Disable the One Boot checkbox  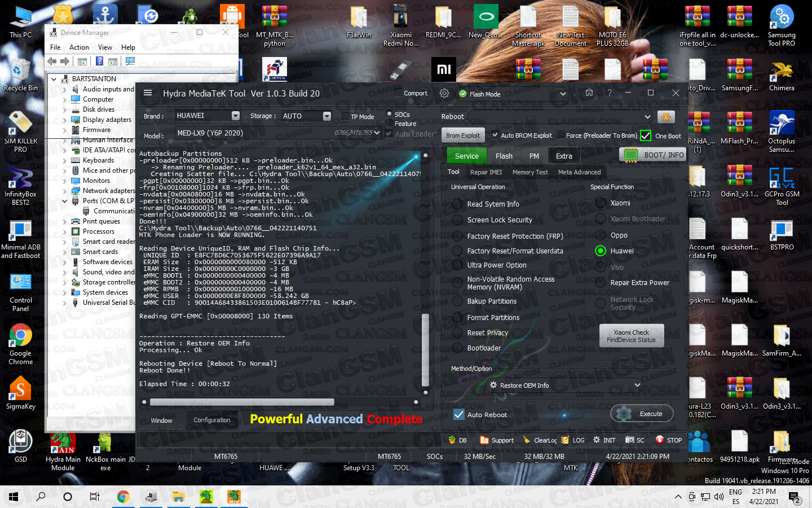pyautogui.click(x=646, y=135)
